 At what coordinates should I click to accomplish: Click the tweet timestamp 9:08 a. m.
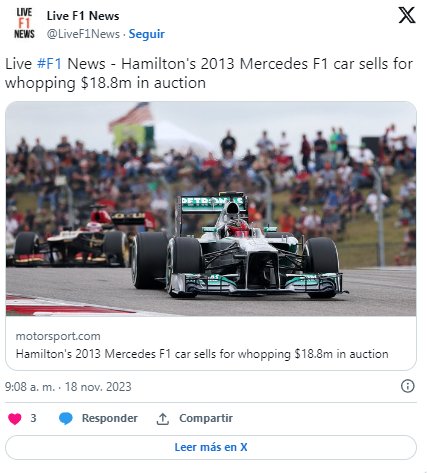click(30, 387)
